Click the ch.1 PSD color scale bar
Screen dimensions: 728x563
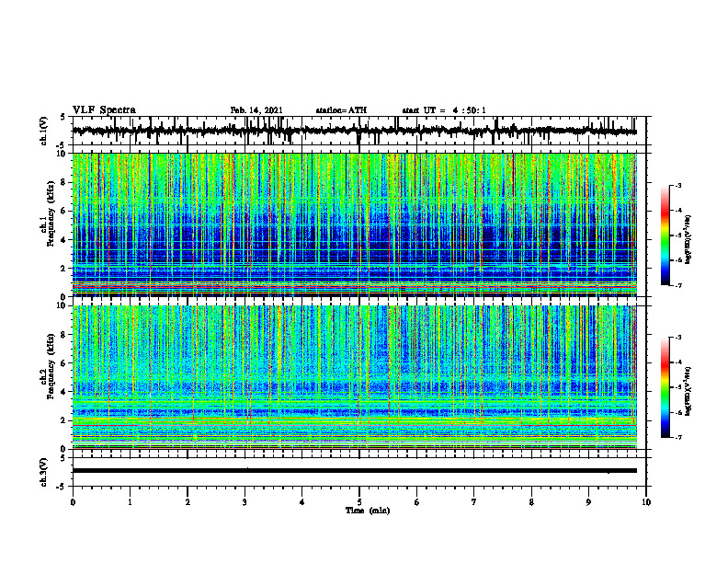665,236
